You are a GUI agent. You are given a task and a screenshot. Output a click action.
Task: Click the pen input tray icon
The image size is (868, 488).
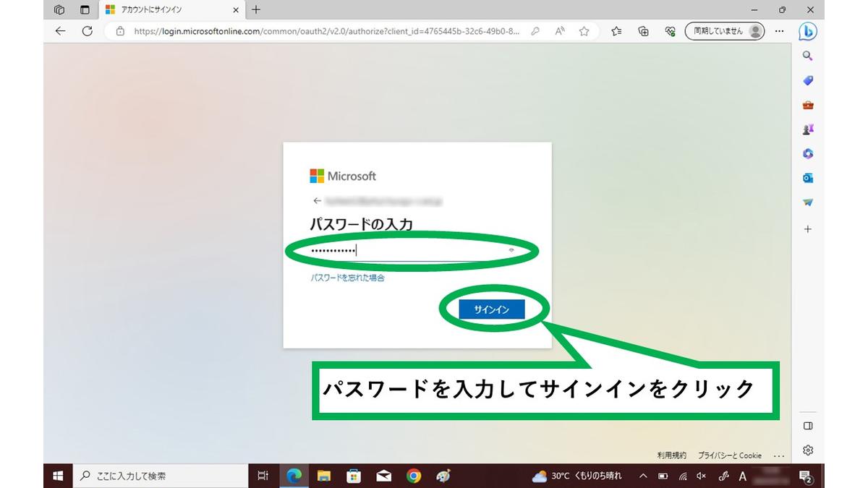coord(722,476)
